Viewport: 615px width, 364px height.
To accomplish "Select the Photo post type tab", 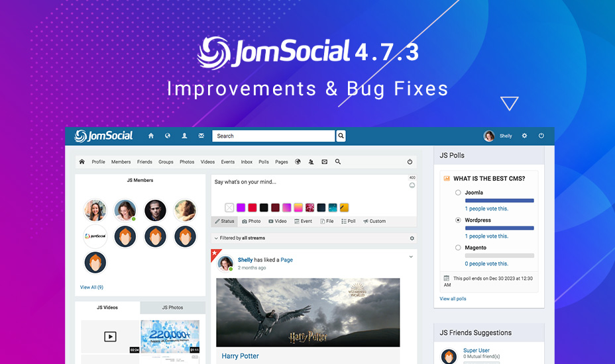I will [251, 221].
